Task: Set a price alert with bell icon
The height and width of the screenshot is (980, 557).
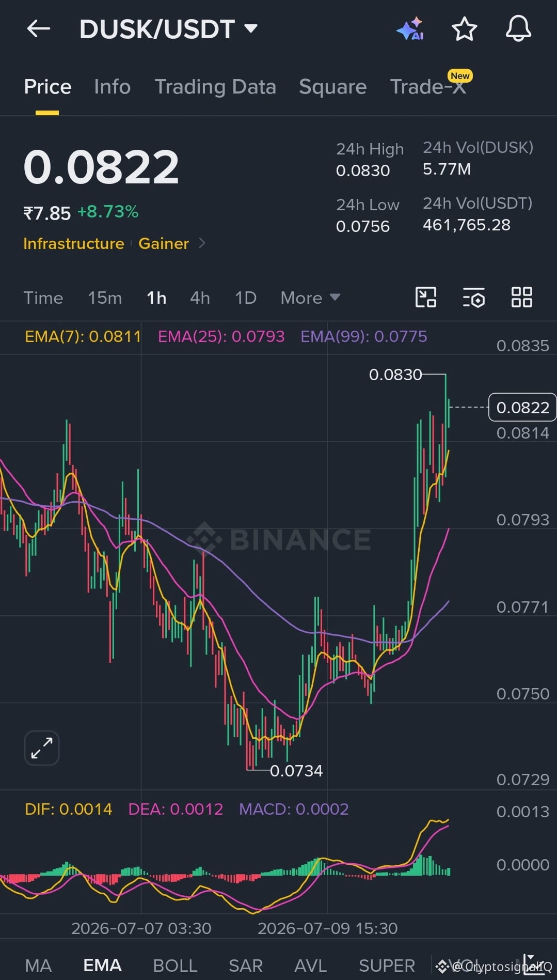Action: point(518,28)
